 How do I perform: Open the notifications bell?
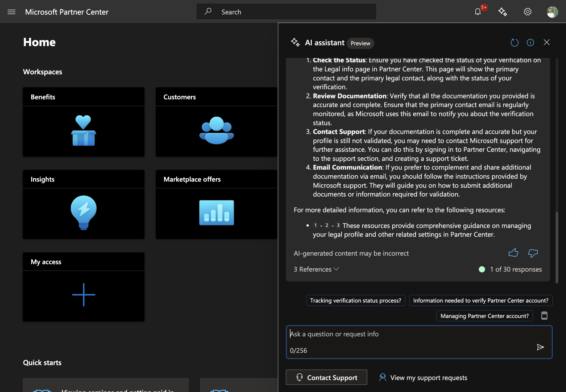(x=478, y=12)
